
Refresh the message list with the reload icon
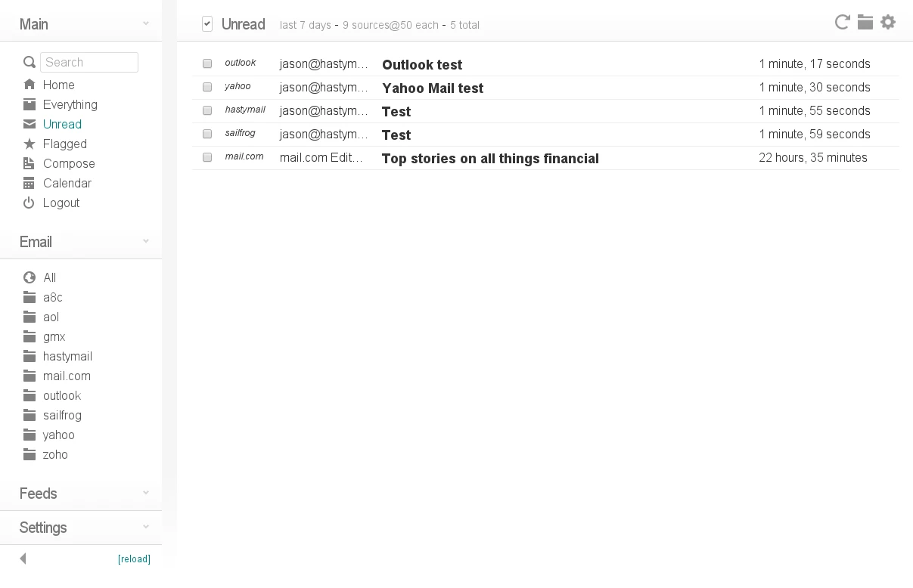click(x=842, y=22)
